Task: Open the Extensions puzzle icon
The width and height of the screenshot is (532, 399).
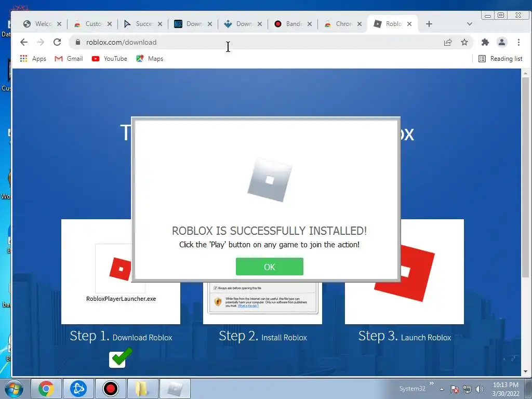Action: 485,42
